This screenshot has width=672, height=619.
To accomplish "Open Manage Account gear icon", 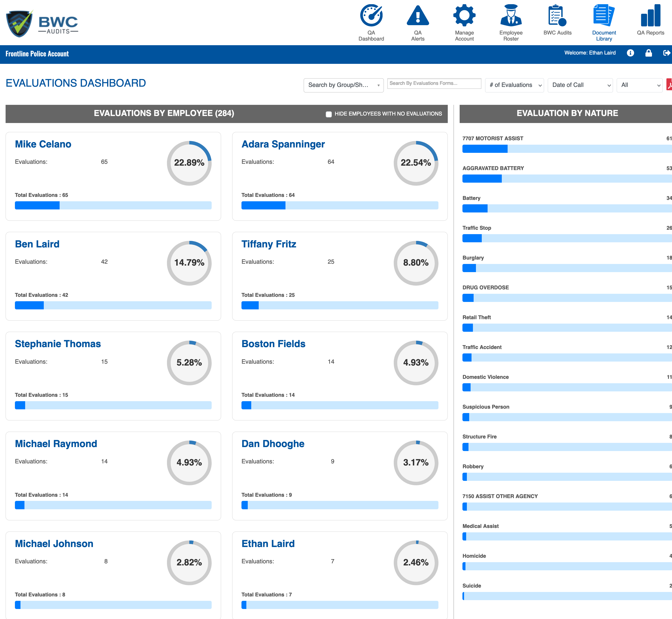I will tap(464, 15).
